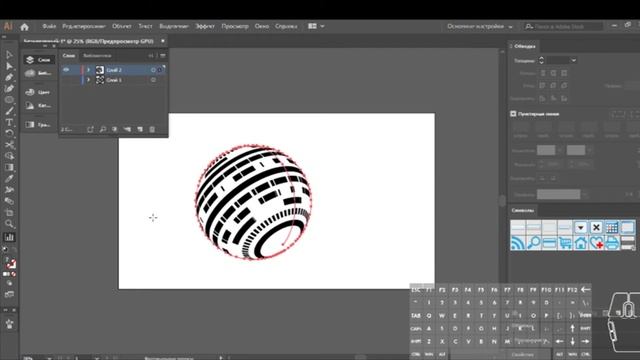The width and height of the screenshot is (640, 360).
Task: Click the make clipping mask icon
Action: (x=115, y=129)
